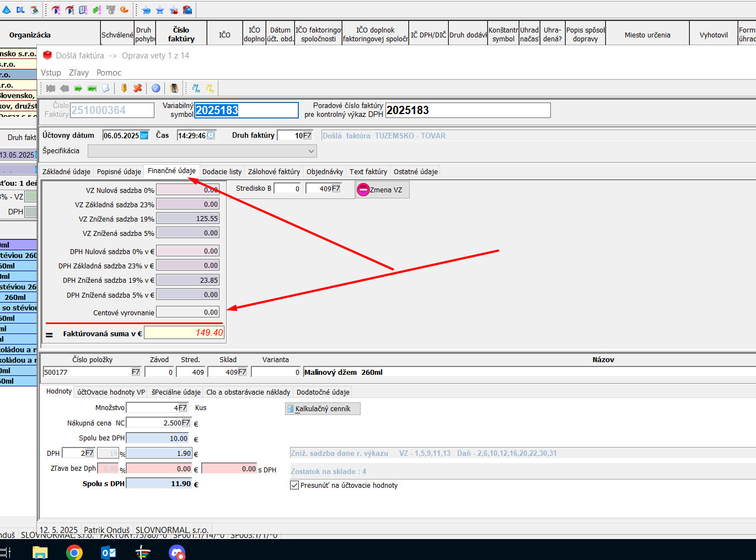Viewport: 756px width, 560px height.
Task: Open the Účtovny dátum calendar picker
Action: point(144,136)
